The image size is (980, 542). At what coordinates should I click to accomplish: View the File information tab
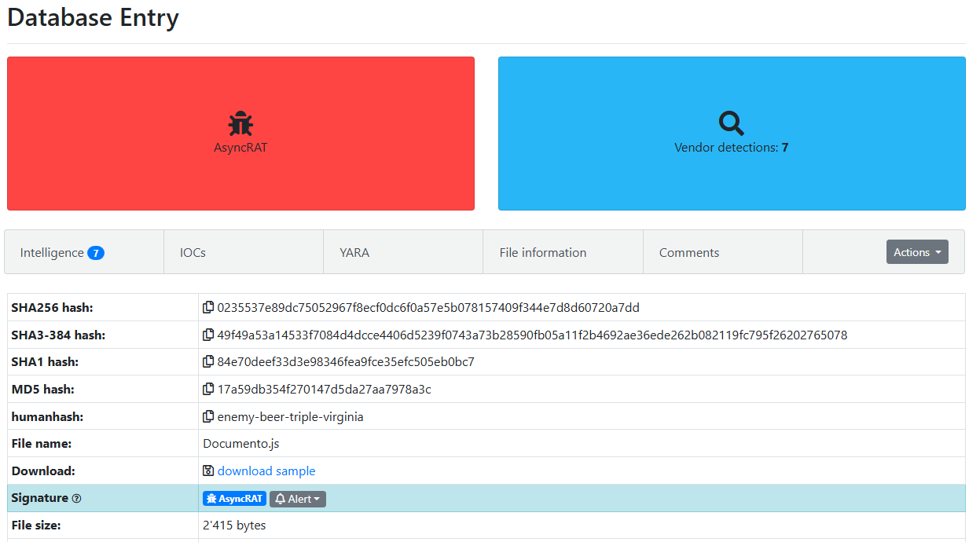(542, 251)
